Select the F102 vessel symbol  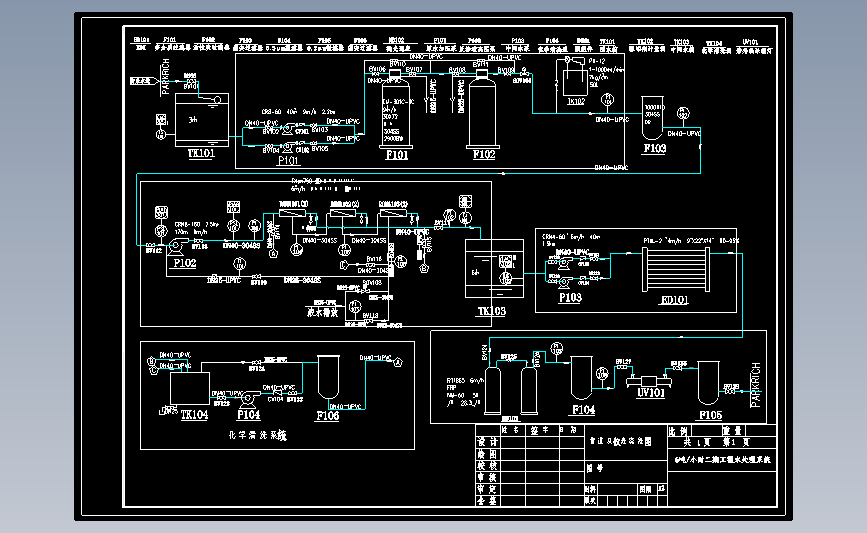coord(483,110)
